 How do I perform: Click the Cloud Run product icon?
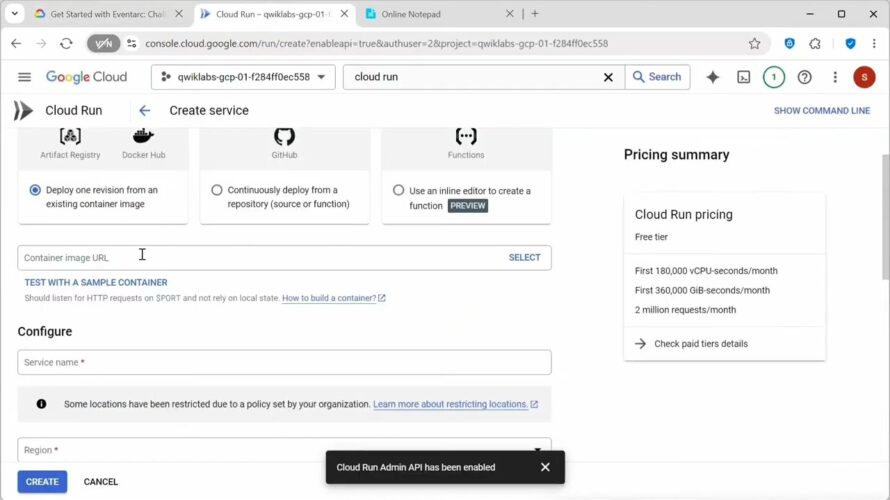click(x=23, y=110)
